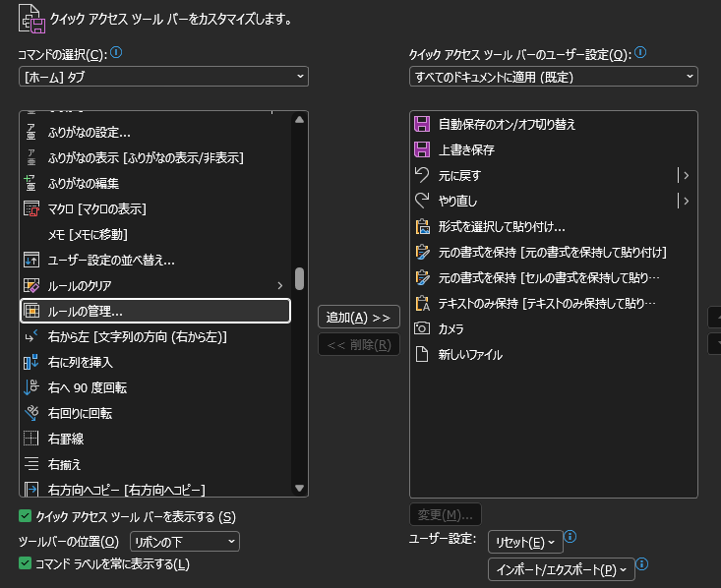
Task: Click info icon beside ユーザー設定(Q) label
Action: point(640,52)
